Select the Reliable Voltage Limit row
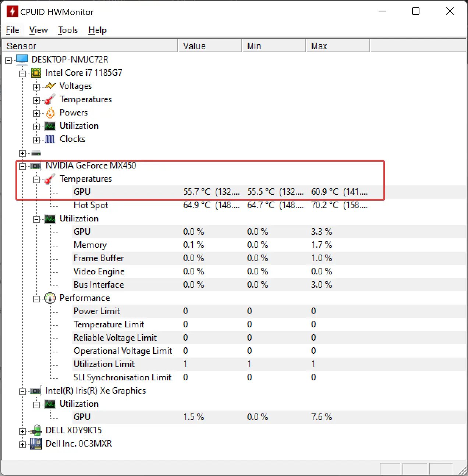This screenshot has height=476, width=468. [x=269, y=338]
